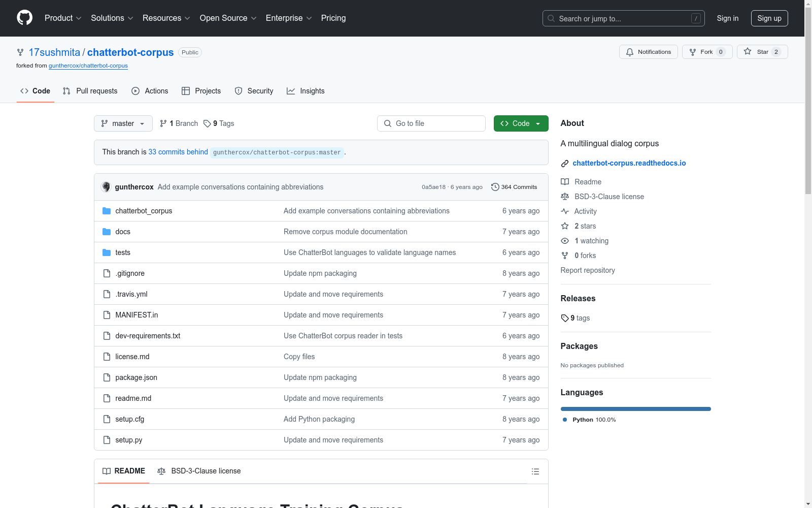Click the notifications bell icon
This screenshot has width=812, height=508.
tap(630, 52)
